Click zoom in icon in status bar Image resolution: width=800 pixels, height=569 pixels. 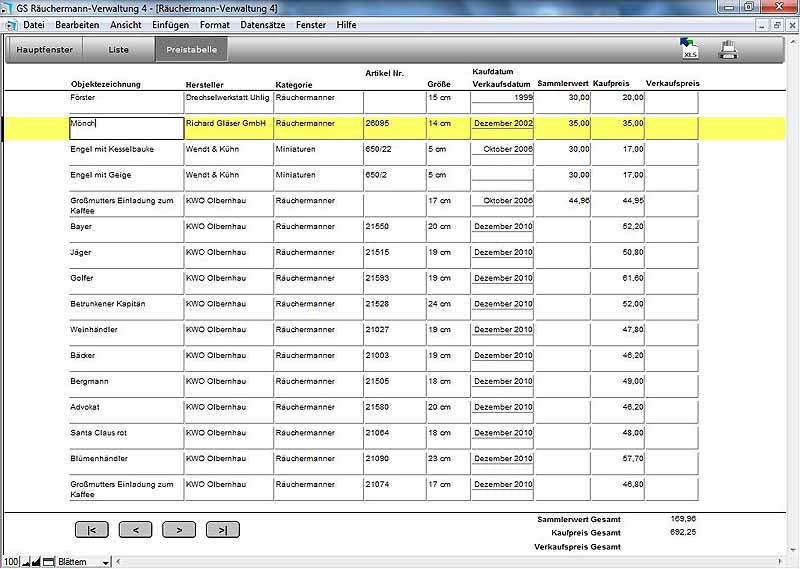point(37,562)
